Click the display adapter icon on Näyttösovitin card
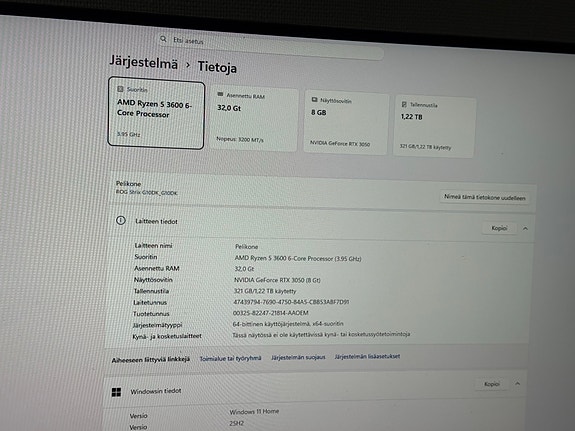The image size is (575, 431). [x=314, y=99]
